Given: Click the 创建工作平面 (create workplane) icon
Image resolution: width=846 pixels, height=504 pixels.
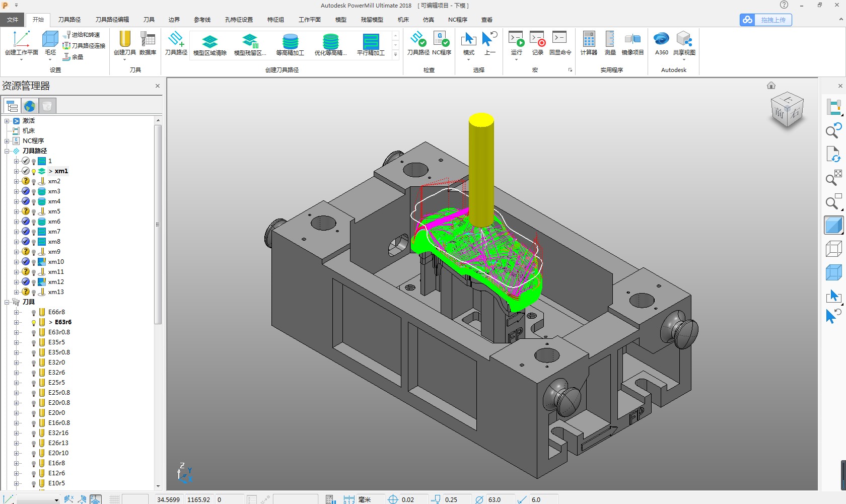Looking at the screenshot, I should [21, 39].
